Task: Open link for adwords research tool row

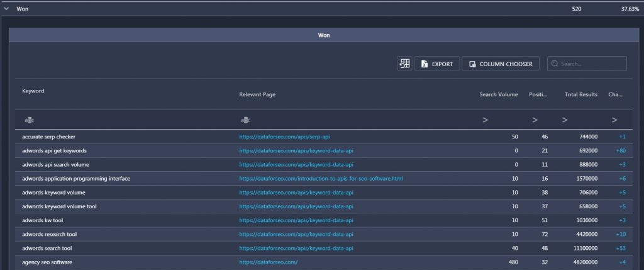Action: (x=296, y=235)
